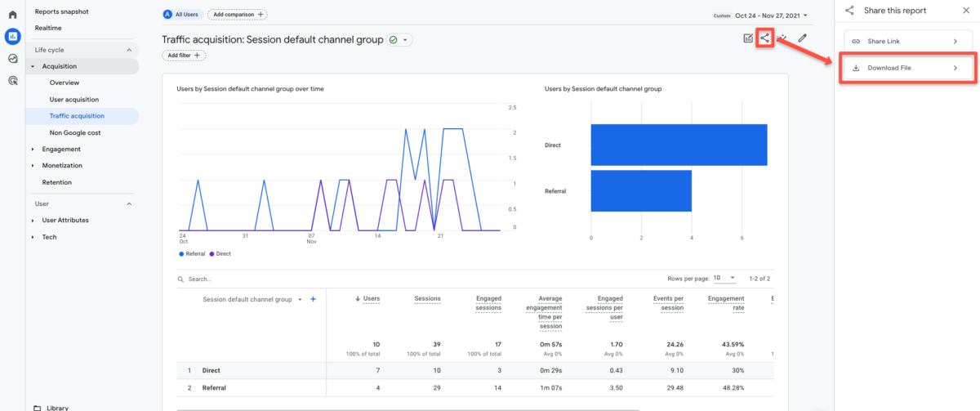Click the pencil customize report icon
This screenshot has height=411, width=980.
pos(803,38)
